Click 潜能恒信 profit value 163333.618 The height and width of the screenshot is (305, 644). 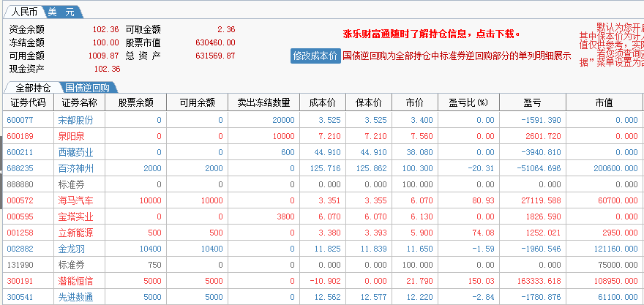537,281
